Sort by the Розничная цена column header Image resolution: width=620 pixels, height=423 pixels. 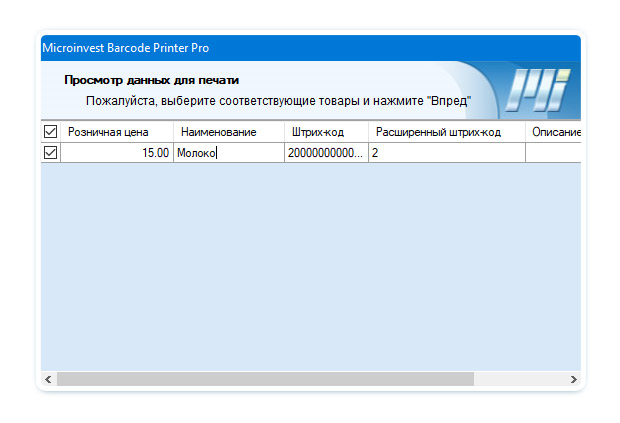[116, 132]
